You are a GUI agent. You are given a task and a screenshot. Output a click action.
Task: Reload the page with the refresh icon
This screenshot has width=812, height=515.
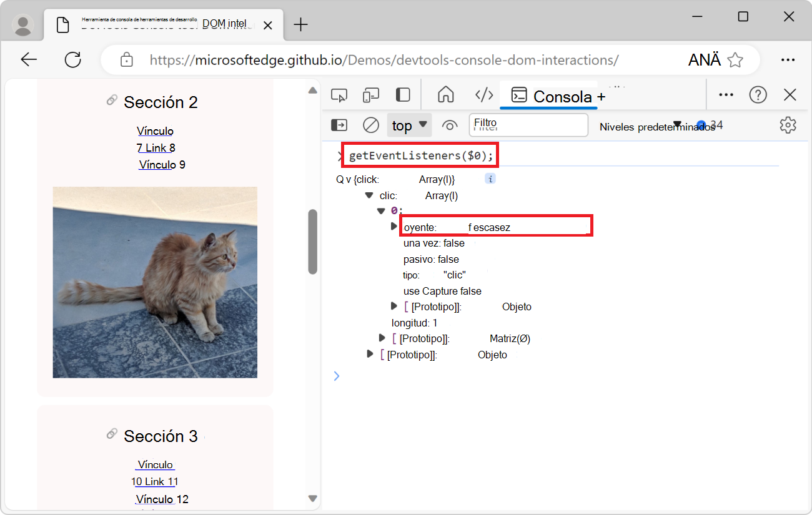coord(73,59)
